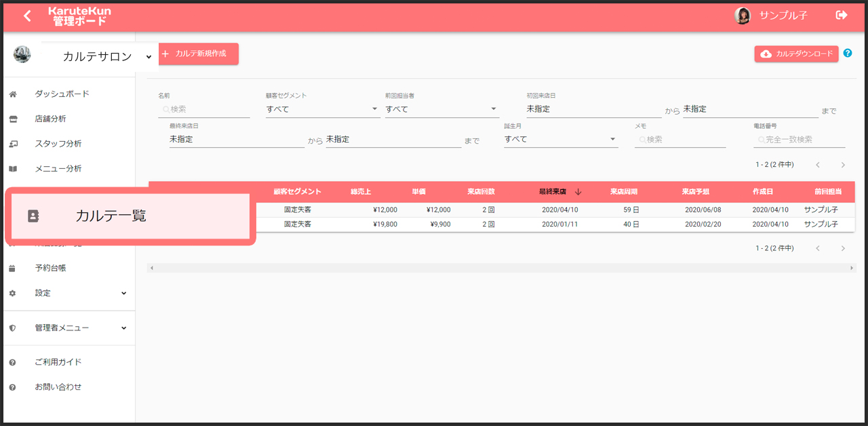Click the 店舗分析 store icon
Screen dimensions: 868x426
coord(12,119)
